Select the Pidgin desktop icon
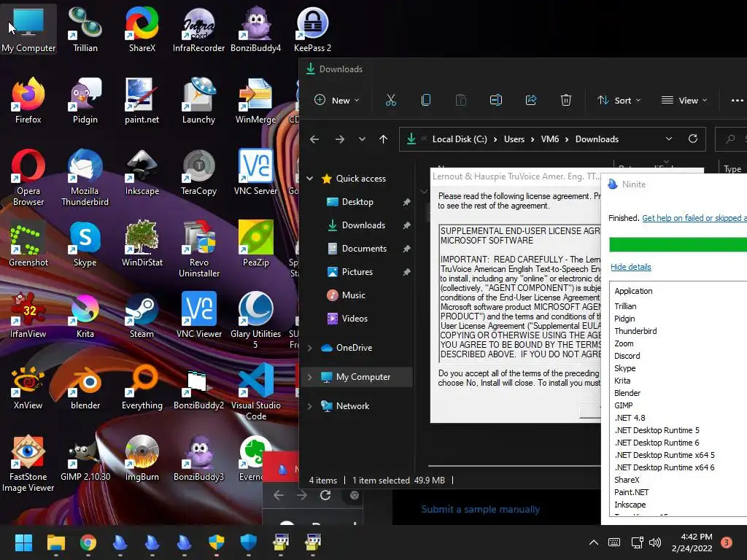 [85, 101]
